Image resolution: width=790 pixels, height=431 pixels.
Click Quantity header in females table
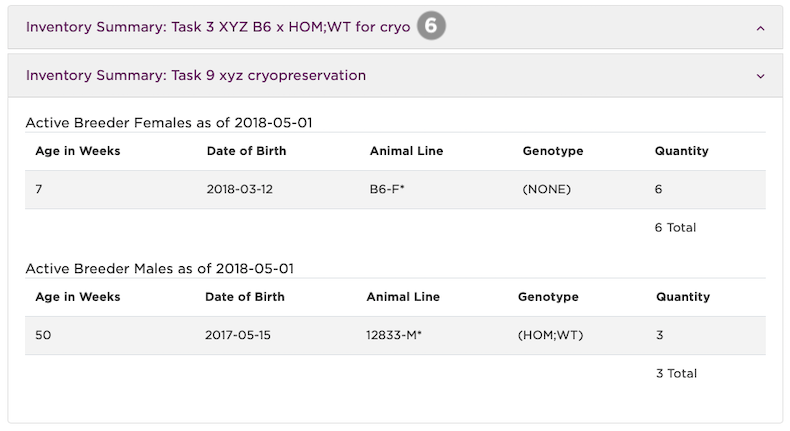(681, 151)
